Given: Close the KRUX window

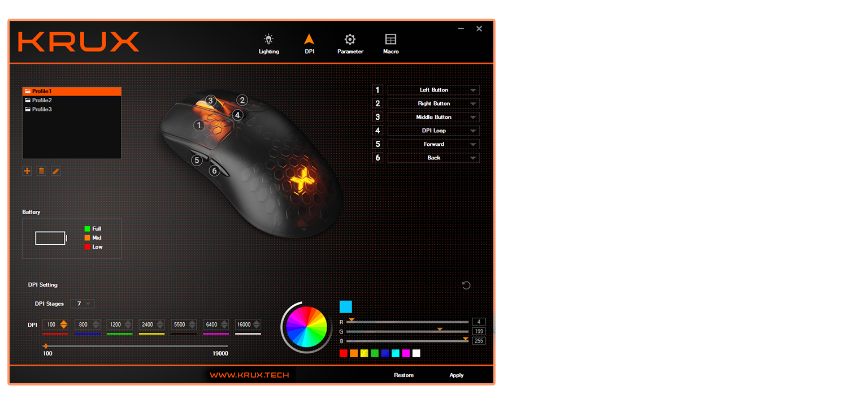Looking at the screenshot, I should tap(479, 29).
